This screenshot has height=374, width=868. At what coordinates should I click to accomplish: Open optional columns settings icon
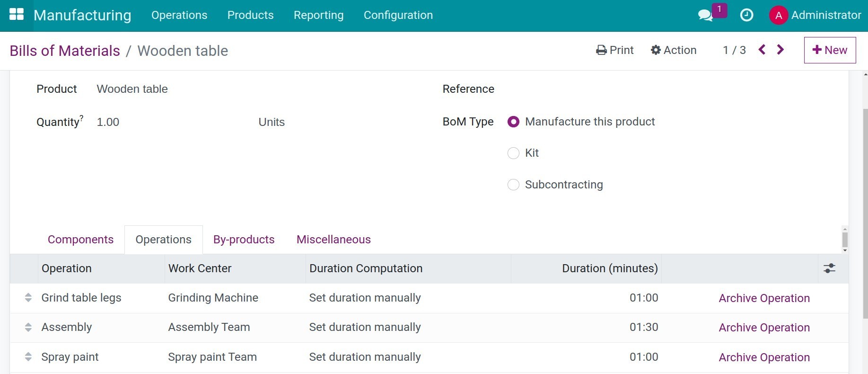point(830,268)
